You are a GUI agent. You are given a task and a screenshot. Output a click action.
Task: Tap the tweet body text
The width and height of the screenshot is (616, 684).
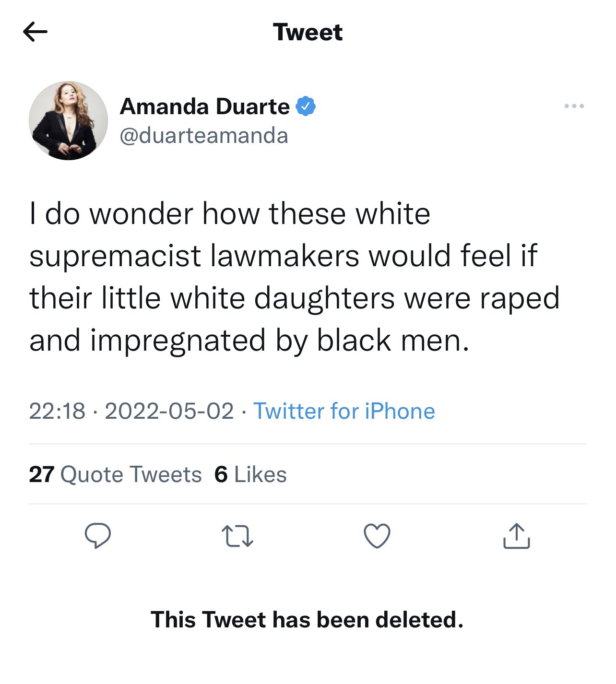[294, 277]
